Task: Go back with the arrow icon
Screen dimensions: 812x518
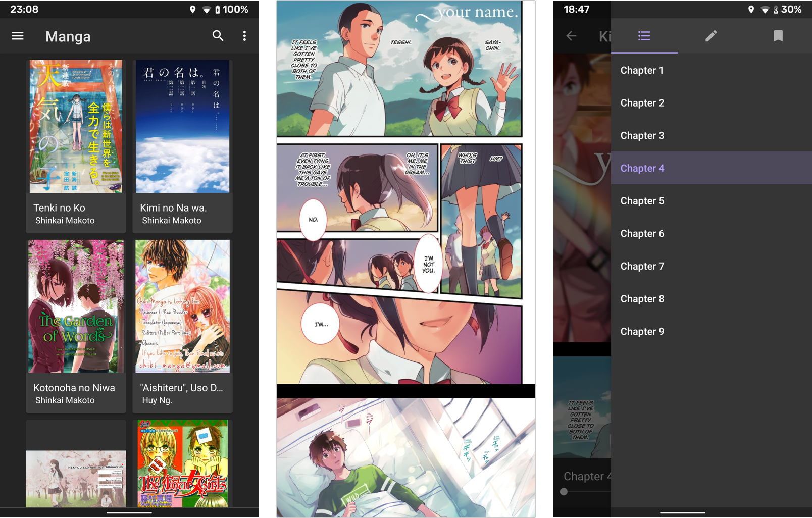Action: (571, 36)
